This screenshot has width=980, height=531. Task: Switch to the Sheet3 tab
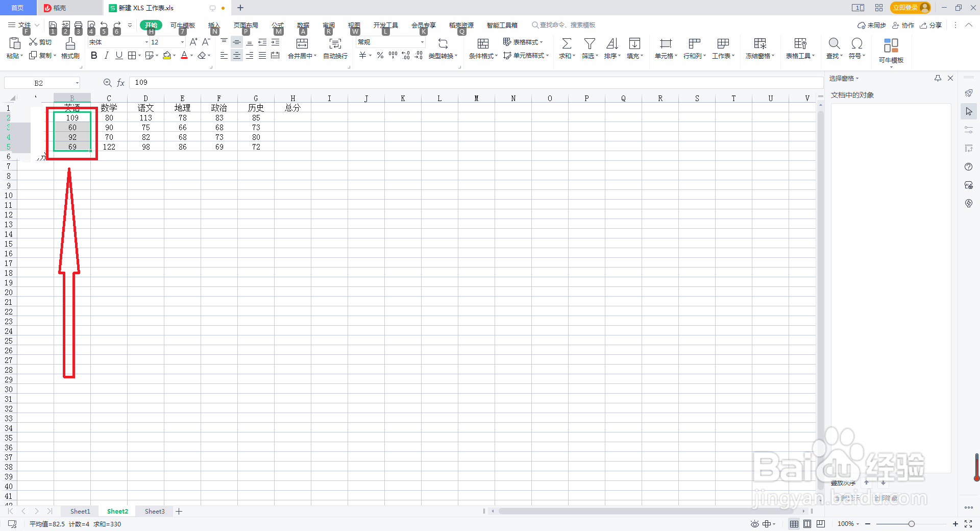pos(155,511)
